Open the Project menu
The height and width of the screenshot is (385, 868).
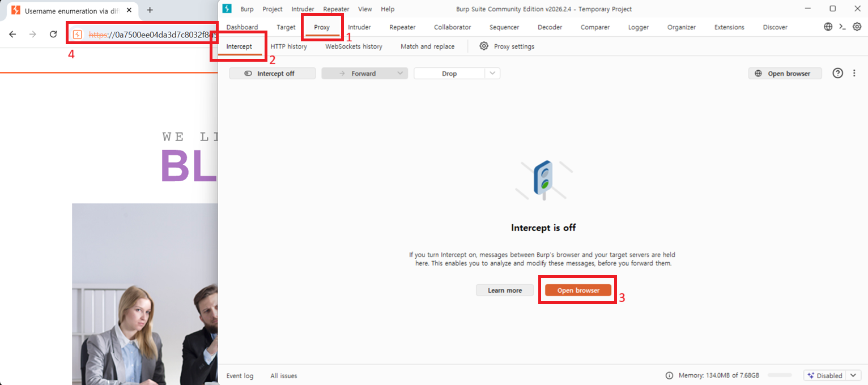273,9
